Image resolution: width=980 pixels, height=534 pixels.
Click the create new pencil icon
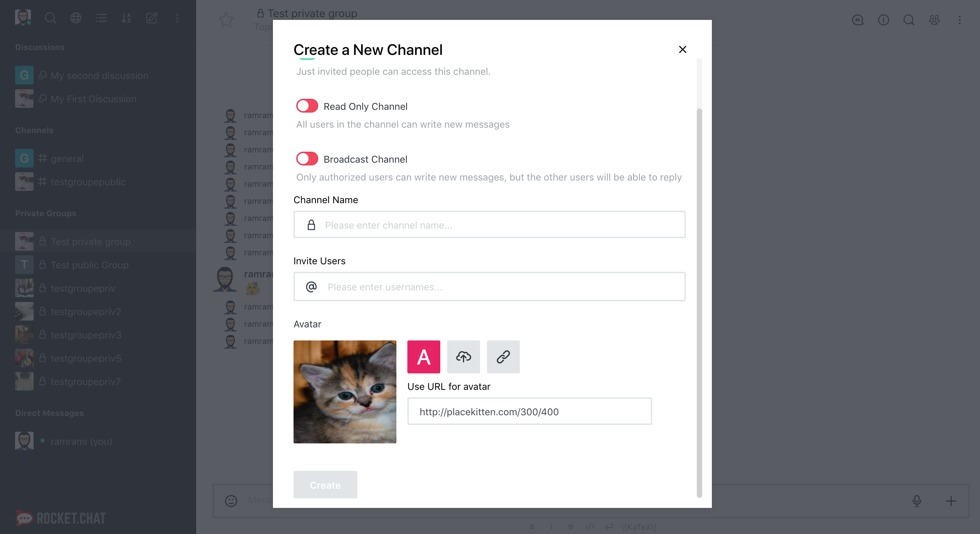pos(152,18)
